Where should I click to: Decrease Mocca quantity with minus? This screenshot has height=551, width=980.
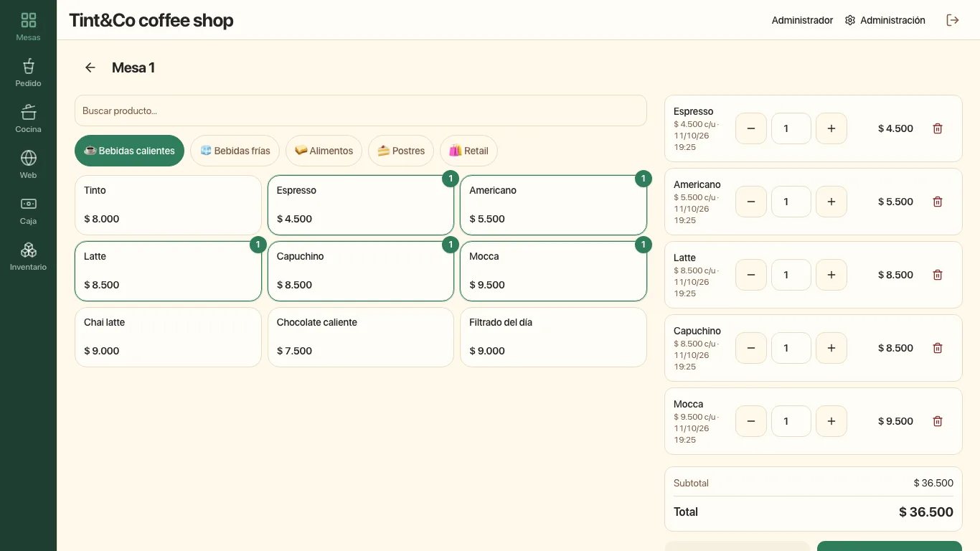point(751,421)
